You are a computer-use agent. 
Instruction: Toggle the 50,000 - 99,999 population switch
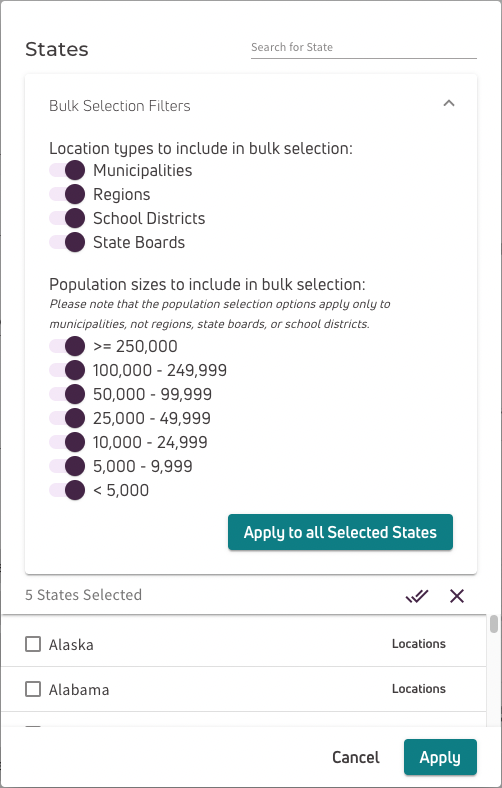point(67,395)
